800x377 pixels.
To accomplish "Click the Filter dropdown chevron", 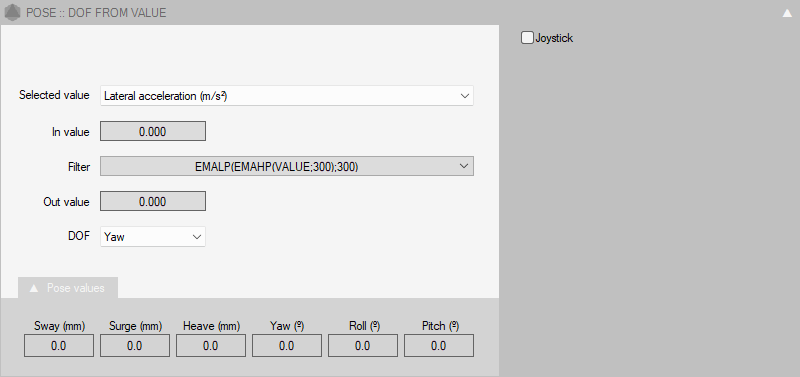I will point(464,166).
